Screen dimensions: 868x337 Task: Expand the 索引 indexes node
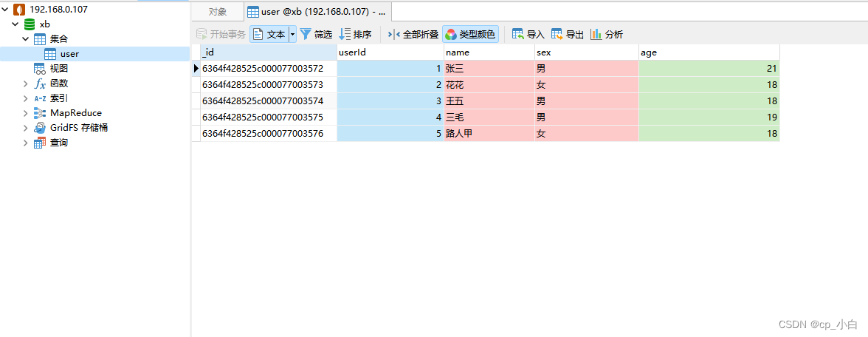tap(25, 98)
